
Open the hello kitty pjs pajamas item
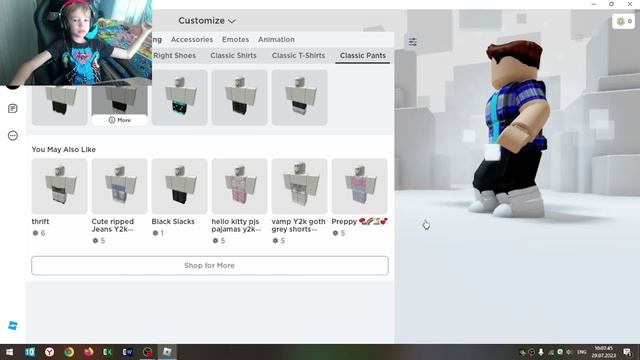tap(240, 186)
